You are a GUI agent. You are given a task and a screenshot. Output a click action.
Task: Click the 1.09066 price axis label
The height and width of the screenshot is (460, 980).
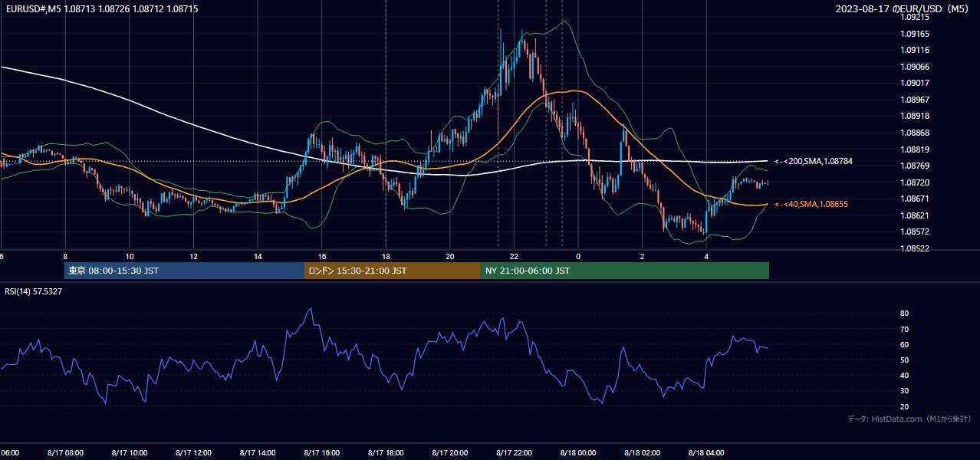[x=915, y=67]
